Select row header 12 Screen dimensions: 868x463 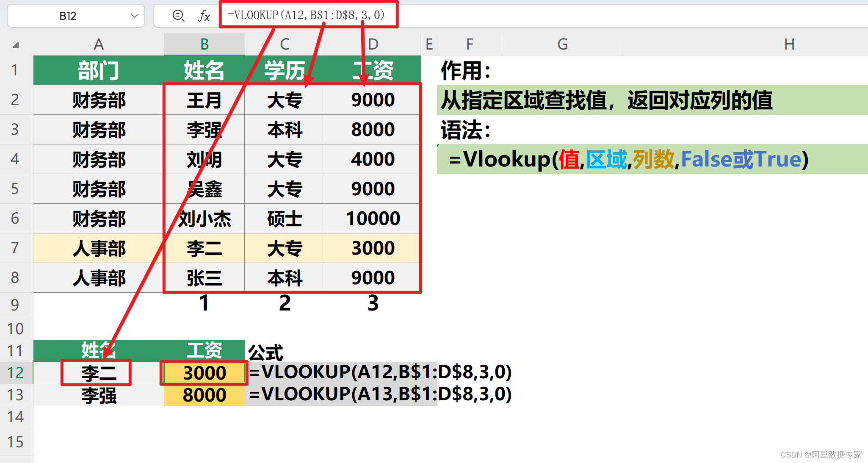16,373
